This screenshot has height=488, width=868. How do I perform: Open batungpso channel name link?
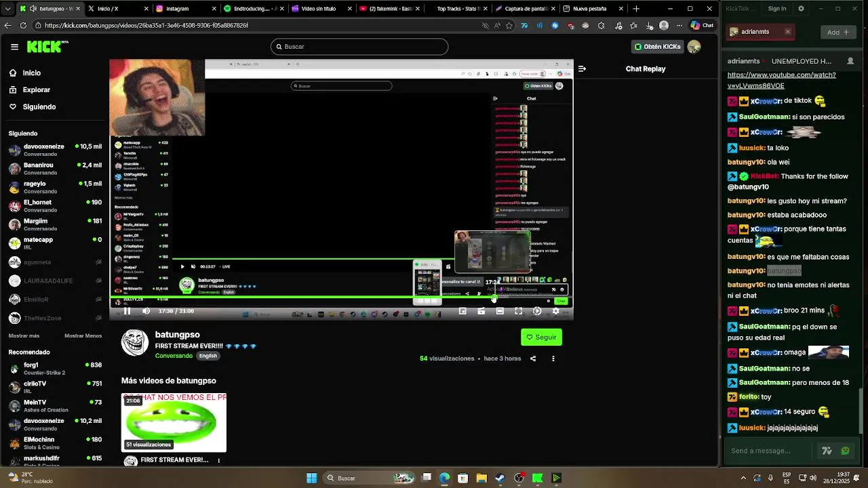[177, 334]
